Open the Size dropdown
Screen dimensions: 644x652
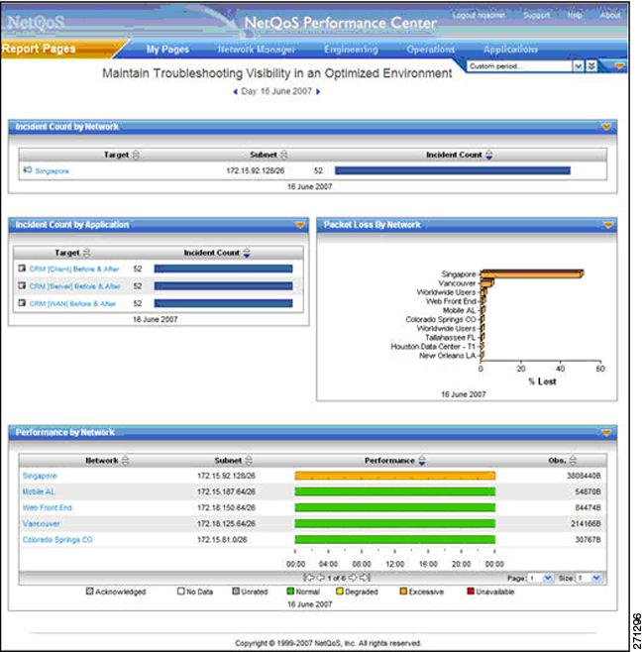coord(596,578)
